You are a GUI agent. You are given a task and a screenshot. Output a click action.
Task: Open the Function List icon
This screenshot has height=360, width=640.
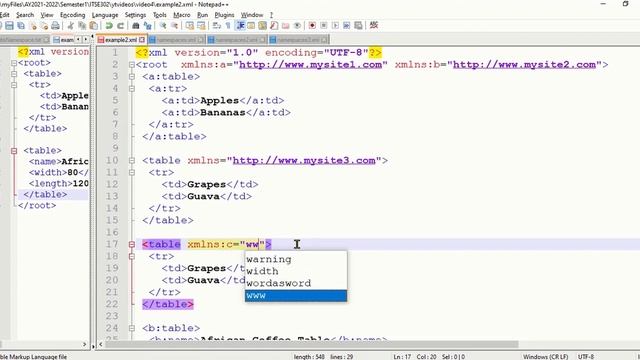pos(274,26)
